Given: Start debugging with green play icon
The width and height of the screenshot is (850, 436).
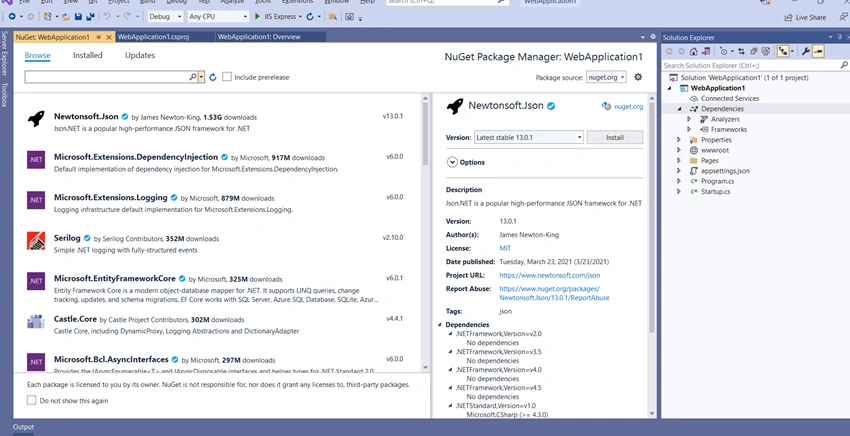Looking at the screenshot, I should point(257,17).
